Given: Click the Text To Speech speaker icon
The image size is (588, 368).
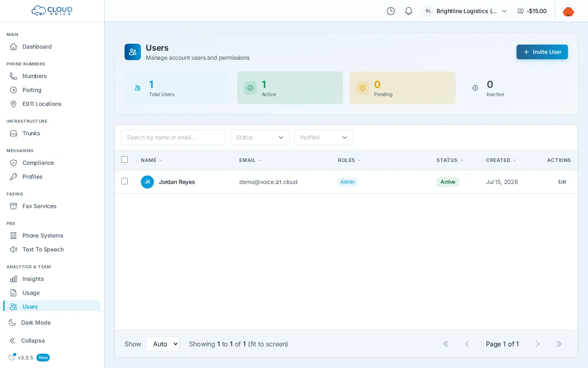Looking at the screenshot, I should coord(13,249).
